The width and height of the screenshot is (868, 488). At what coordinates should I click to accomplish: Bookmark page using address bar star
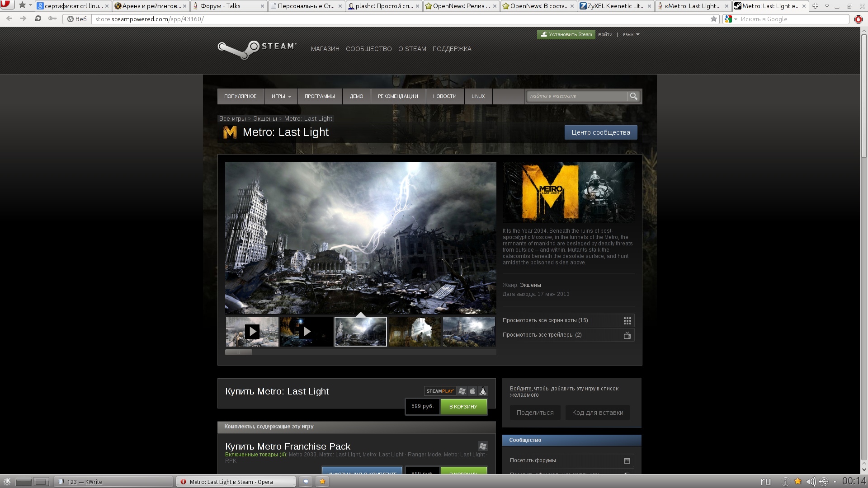(714, 19)
